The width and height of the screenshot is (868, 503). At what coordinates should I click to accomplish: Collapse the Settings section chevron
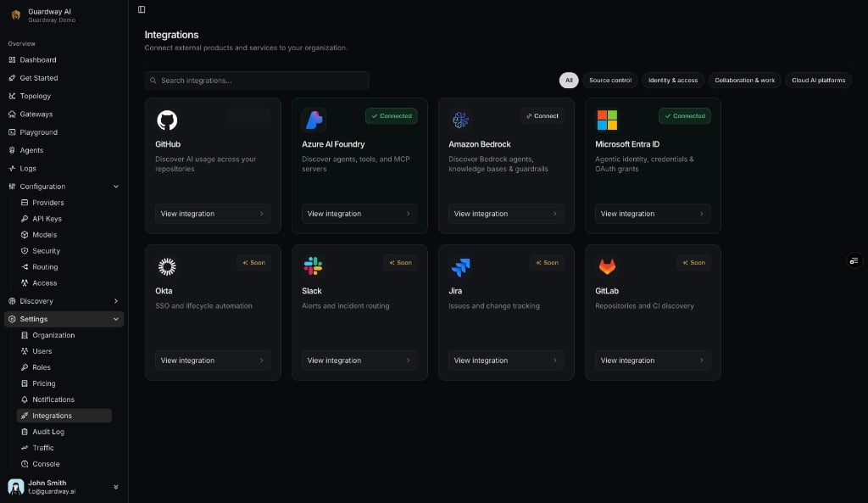coord(115,319)
